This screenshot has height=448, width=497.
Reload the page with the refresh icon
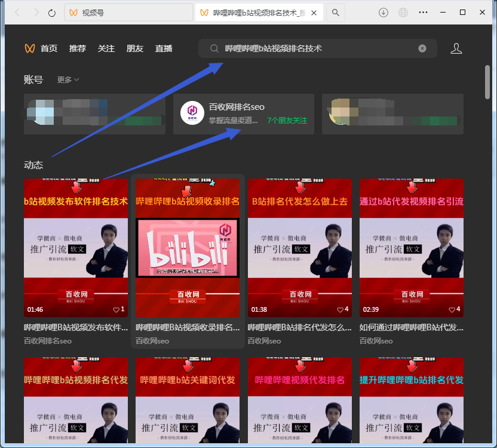coord(52,13)
